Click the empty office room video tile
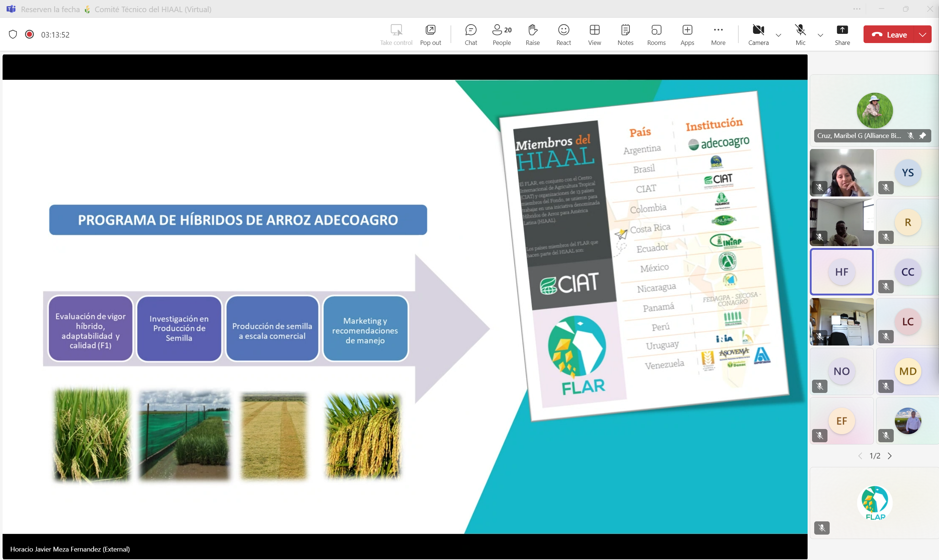The image size is (939, 560). [841, 322]
